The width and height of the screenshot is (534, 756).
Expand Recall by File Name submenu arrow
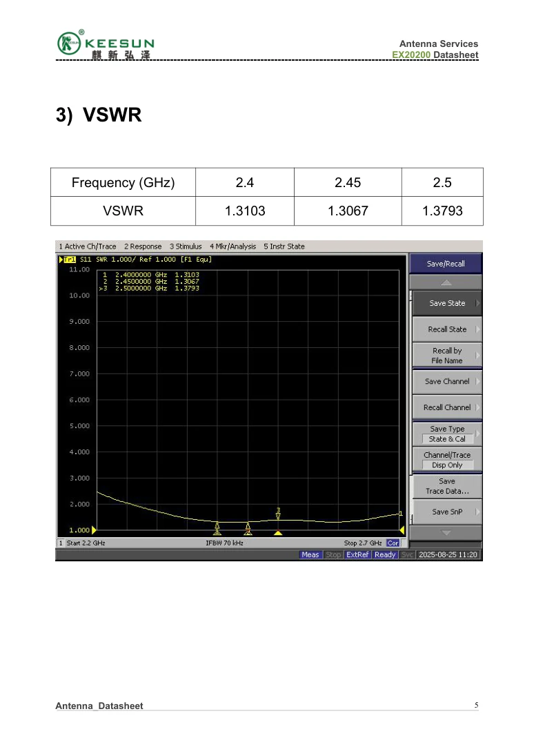pyautogui.click(x=477, y=356)
